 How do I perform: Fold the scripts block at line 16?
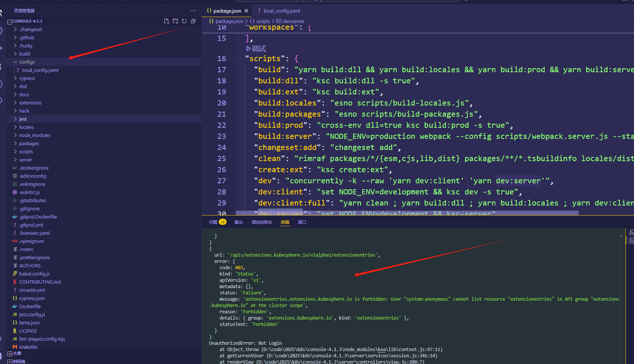232,59
